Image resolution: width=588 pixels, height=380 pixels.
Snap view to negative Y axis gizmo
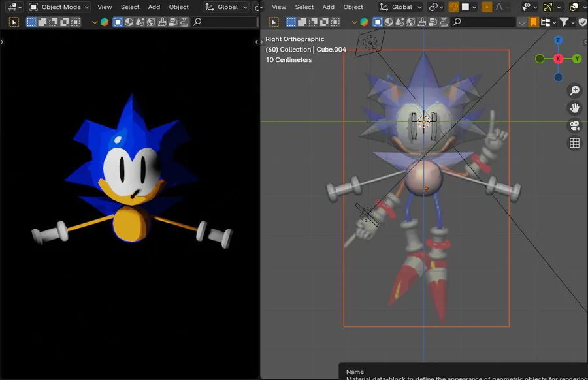(539, 59)
